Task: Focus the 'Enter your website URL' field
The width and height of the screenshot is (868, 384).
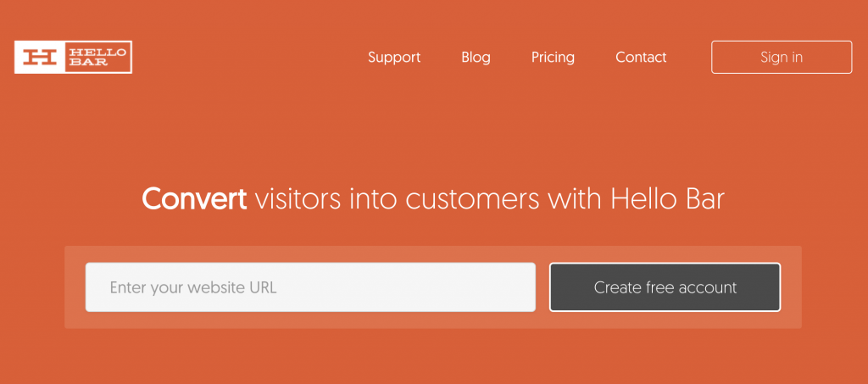Action: (310, 287)
